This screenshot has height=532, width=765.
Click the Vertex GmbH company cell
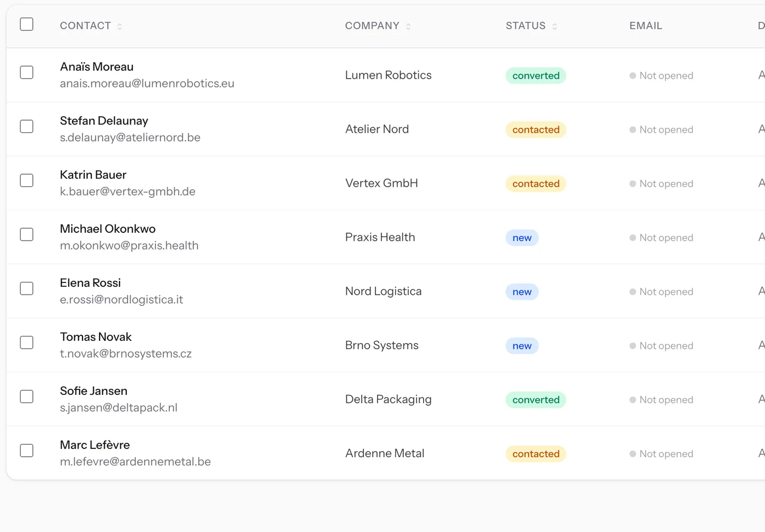pyautogui.click(x=381, y=183)
